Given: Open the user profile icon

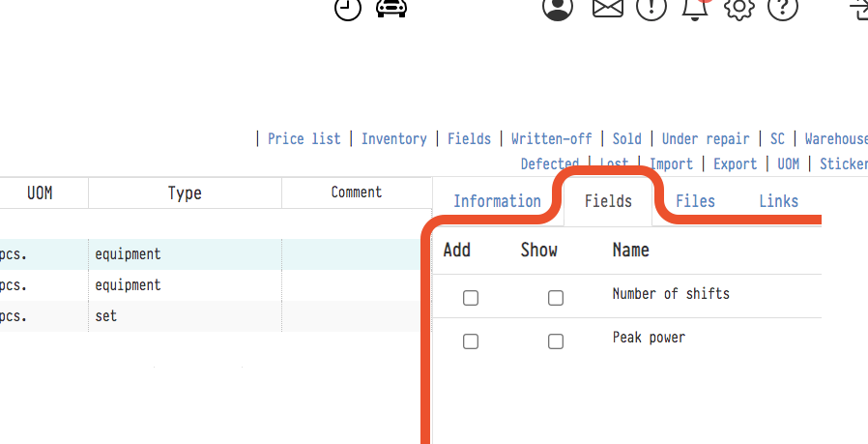Looking at the screenshot, I should coord(558,8).
